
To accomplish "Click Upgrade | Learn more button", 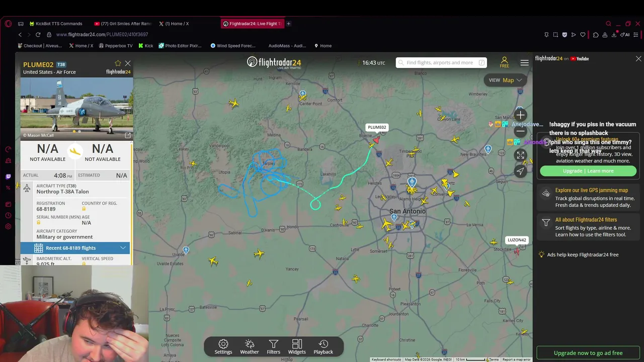I will tap(588, 171).
